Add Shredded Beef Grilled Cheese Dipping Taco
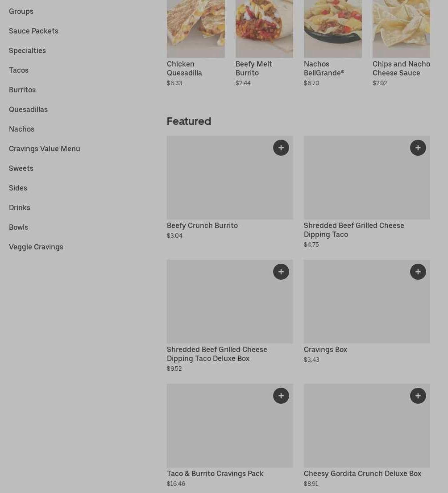448x493 pixels. click(418, 148)
